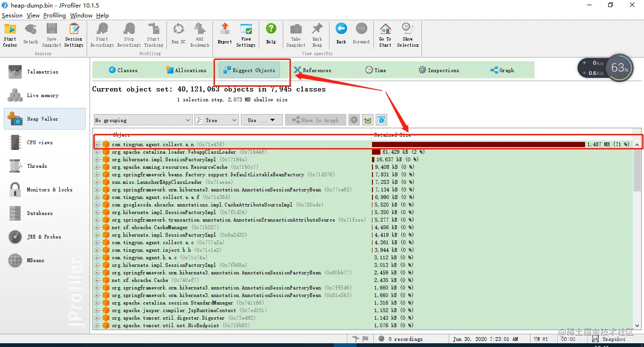Switch to the Inspections tab
Viewport: 644px width, 347px height.
click(x=439, y=70)
